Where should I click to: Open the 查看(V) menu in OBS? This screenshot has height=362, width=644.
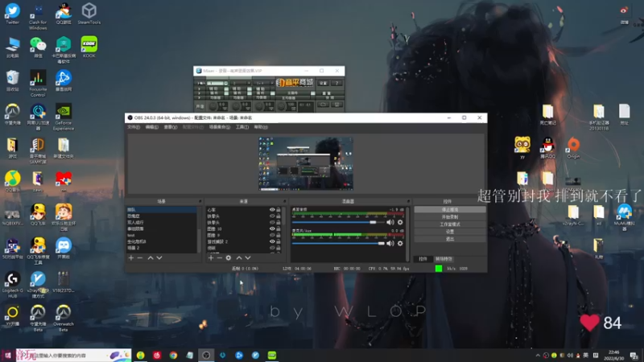coord(171,127)
